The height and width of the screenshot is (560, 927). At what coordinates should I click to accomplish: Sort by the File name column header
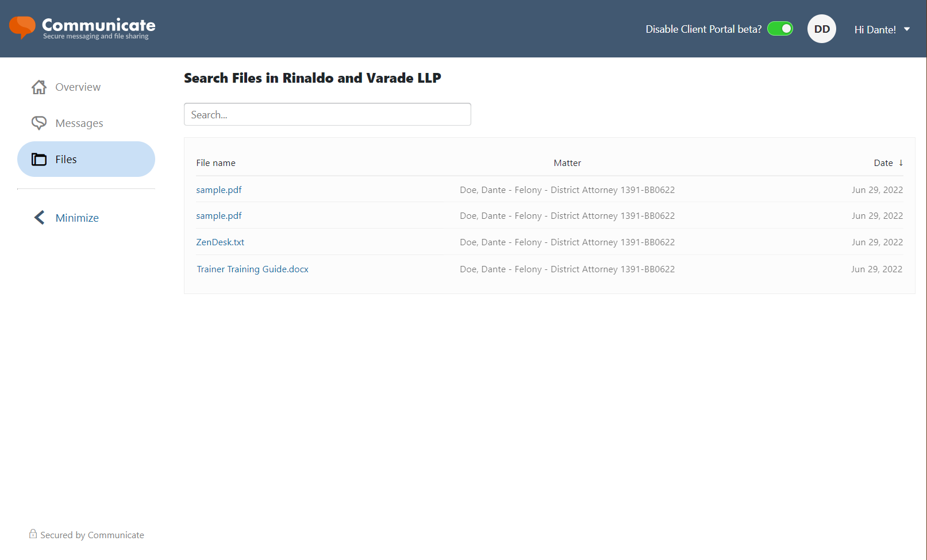click(216, 163)
